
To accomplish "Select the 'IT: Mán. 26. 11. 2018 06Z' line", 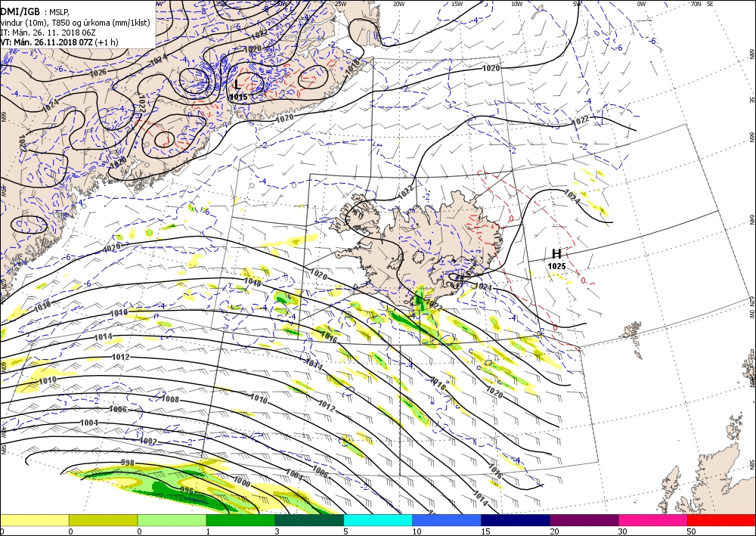I will (46, 33).
